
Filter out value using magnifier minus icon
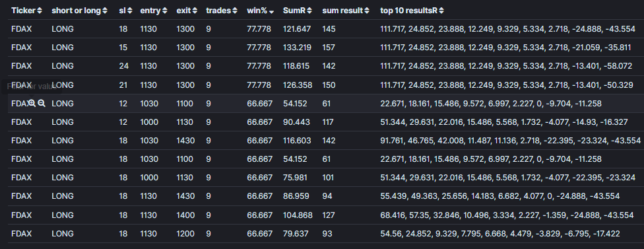point(42,104)
